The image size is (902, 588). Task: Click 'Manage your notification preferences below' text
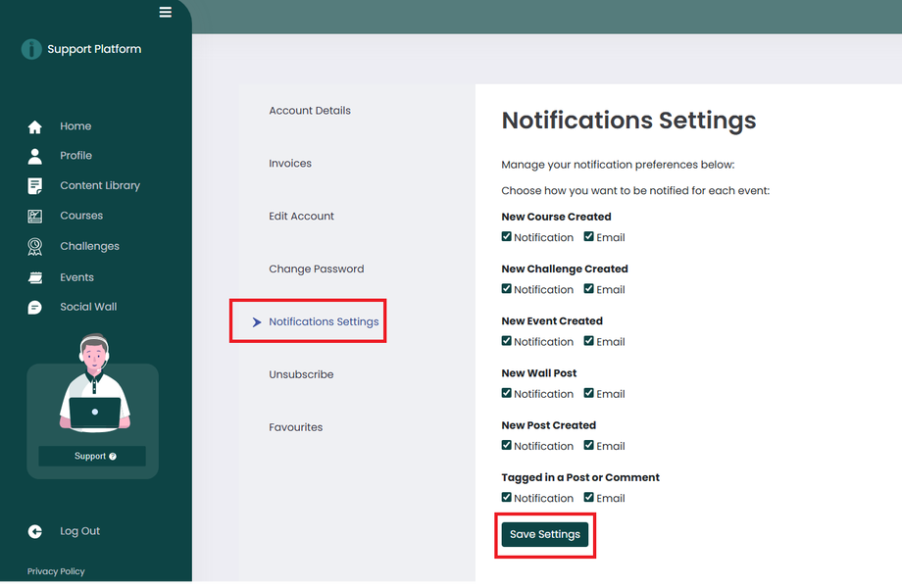point(618,165)
